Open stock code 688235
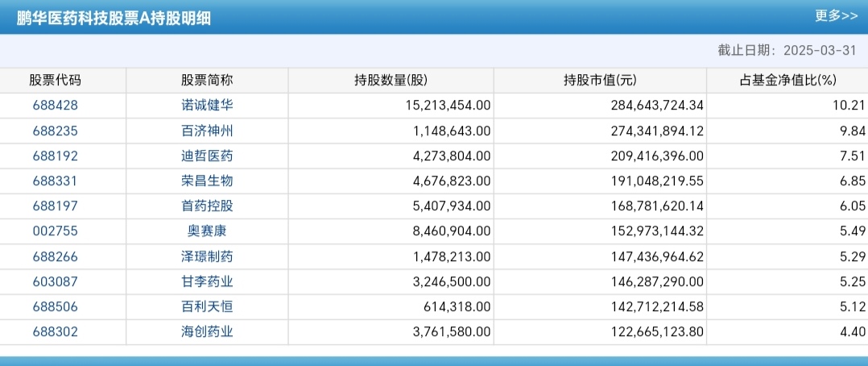 pyautogui.click(x=55, y=131)
